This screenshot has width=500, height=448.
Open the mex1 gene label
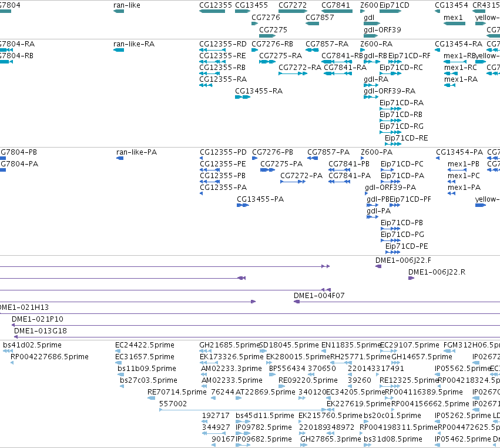tap(453, 18)
